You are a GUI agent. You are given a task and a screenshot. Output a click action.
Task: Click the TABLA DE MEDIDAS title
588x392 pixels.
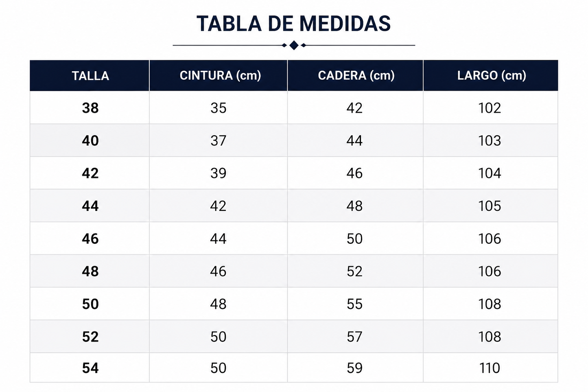[x=293, y=24]
